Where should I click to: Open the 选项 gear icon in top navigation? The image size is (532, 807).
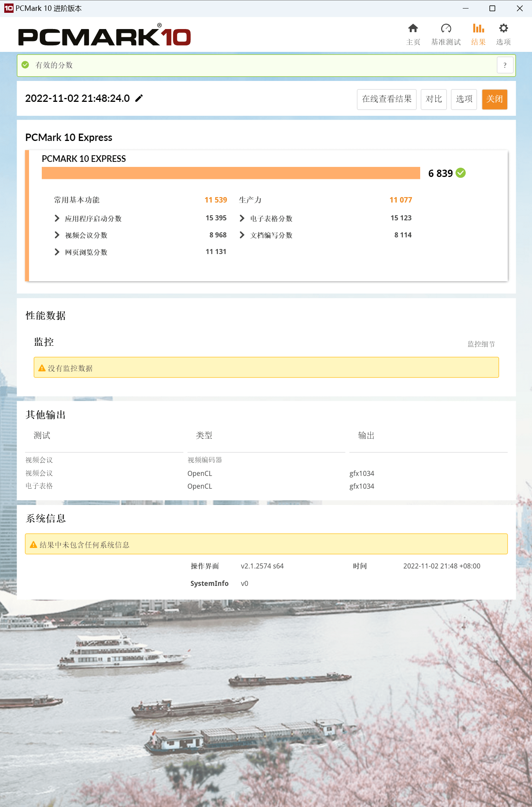coord(503,29)
